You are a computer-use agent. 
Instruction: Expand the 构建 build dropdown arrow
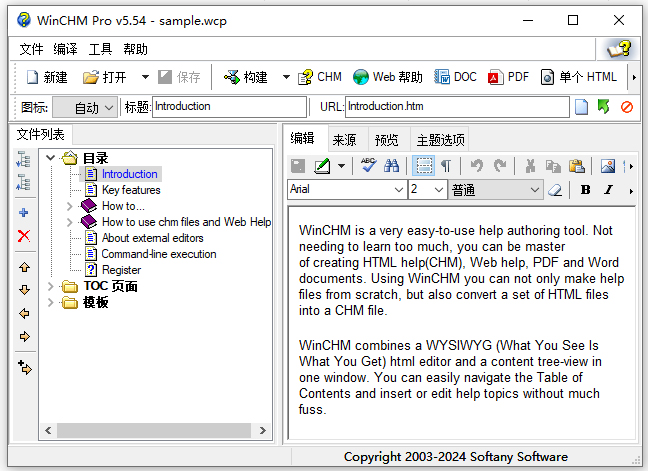286,77
